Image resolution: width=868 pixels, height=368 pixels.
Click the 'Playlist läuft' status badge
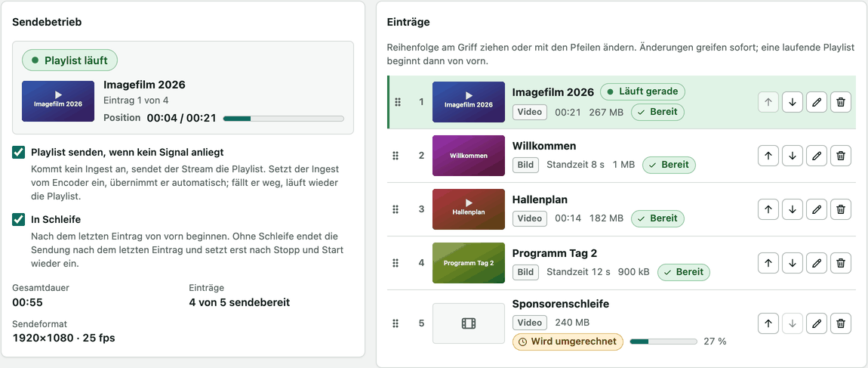pos(69,60)
